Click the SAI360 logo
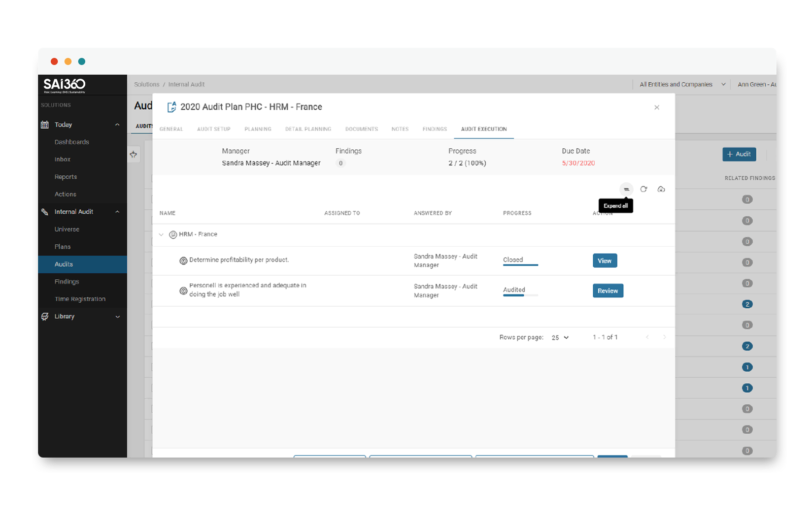The height and width of the screenshot is (519, 812). tap(64, 85)
